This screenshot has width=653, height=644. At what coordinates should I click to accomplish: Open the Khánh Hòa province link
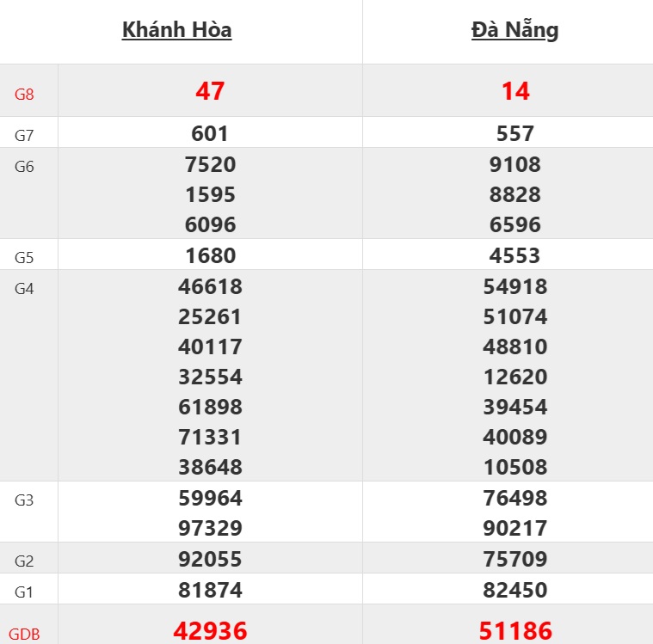(176, 30)
